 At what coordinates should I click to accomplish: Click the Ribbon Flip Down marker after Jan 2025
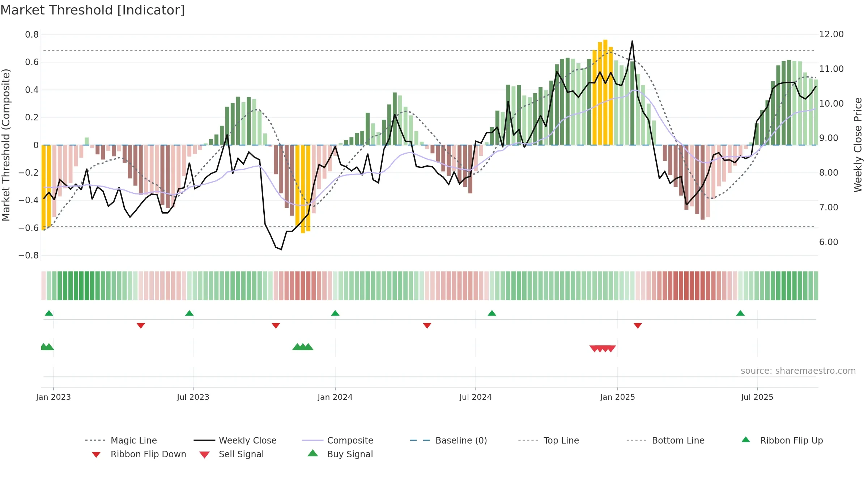(x=638, y=326)
